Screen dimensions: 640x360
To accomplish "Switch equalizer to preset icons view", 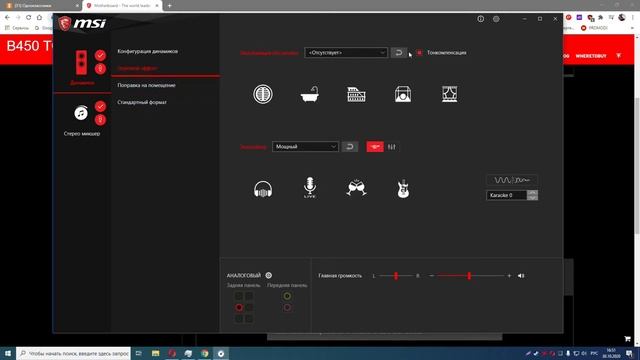I will coord(375,147).
